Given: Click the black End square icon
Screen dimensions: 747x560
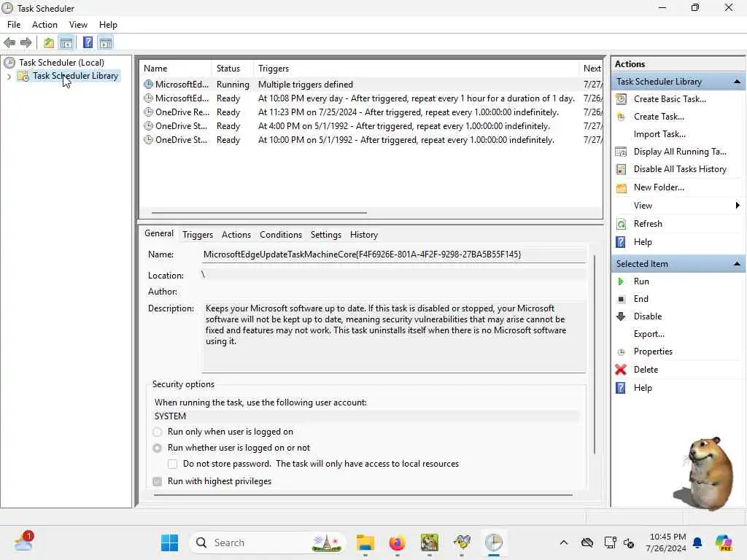Looking at the screenshot, I should 622,299.
